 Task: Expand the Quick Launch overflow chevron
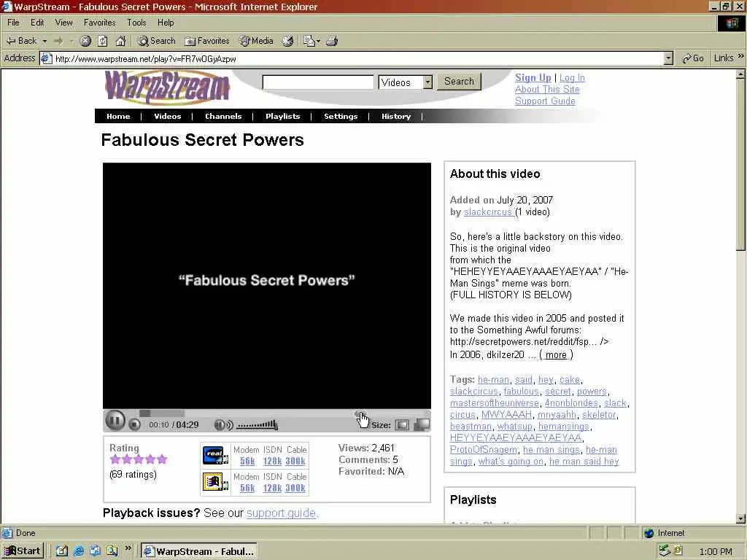click(128, 548)
